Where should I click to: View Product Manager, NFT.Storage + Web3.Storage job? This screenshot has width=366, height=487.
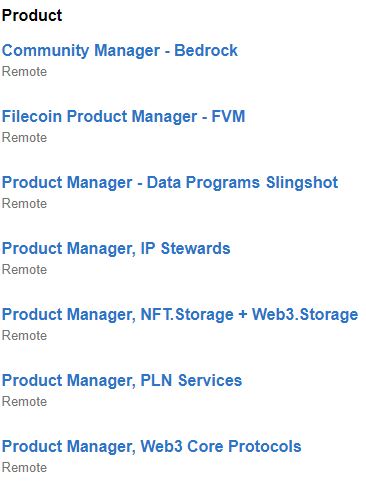click(x=180, y=315)
